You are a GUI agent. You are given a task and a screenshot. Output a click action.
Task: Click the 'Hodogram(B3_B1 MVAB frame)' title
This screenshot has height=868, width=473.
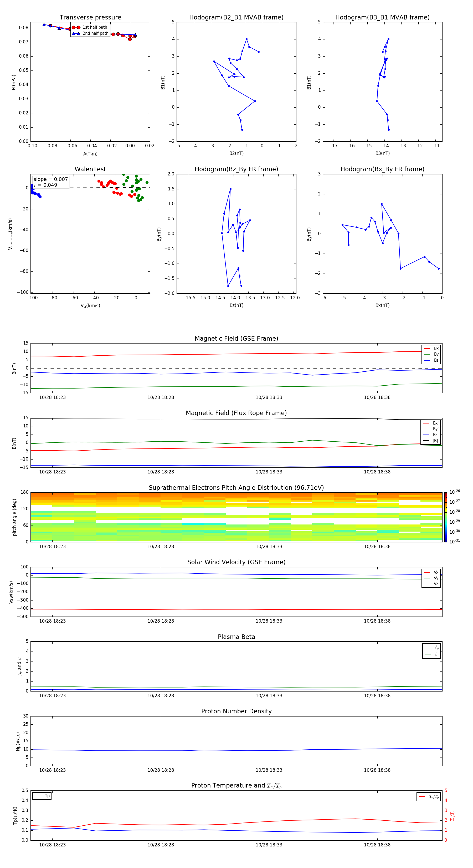tap(382, 18)
